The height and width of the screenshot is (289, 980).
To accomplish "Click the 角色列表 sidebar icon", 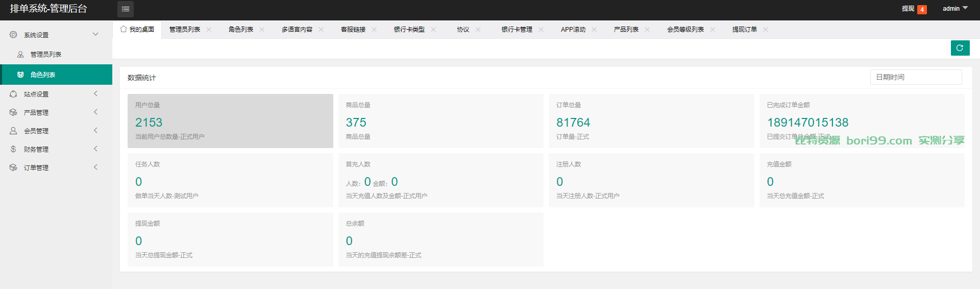I will (20, 75).
